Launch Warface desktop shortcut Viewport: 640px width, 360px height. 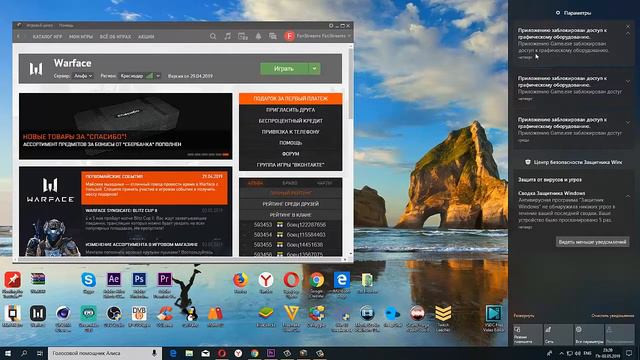(x=38, y=316)
